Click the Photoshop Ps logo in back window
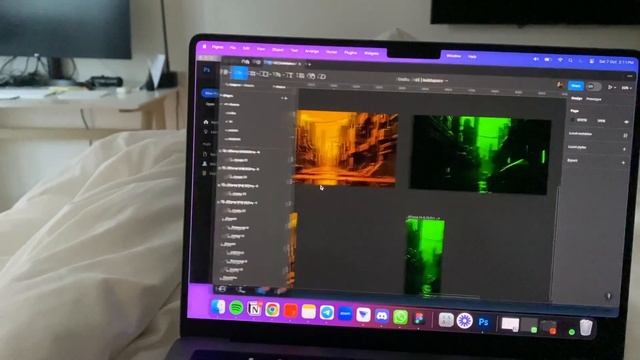The image size is (640, 360). [x=207, y=70]
